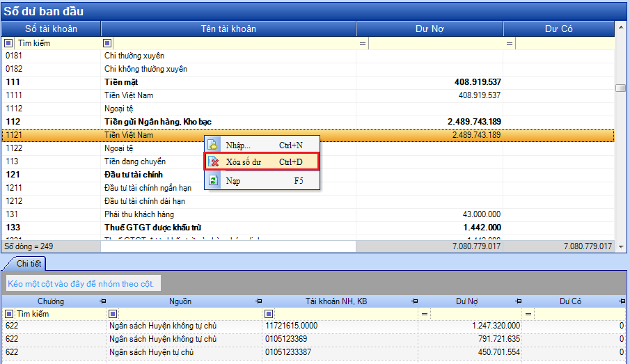The image size is (630, 364).
Task: Click vertical scrollbar thumb of top grid
Action: (621, 88)
